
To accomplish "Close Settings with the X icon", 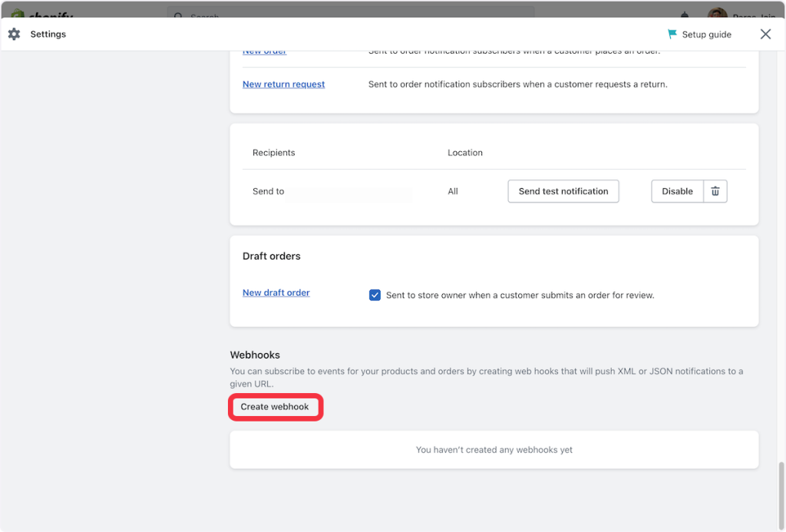I will [765, 35].
